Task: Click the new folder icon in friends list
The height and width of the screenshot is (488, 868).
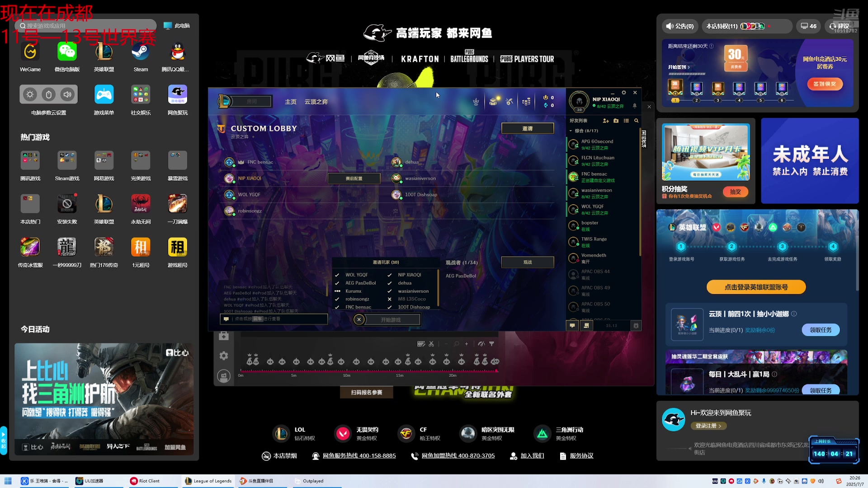Action: [616, 121]
